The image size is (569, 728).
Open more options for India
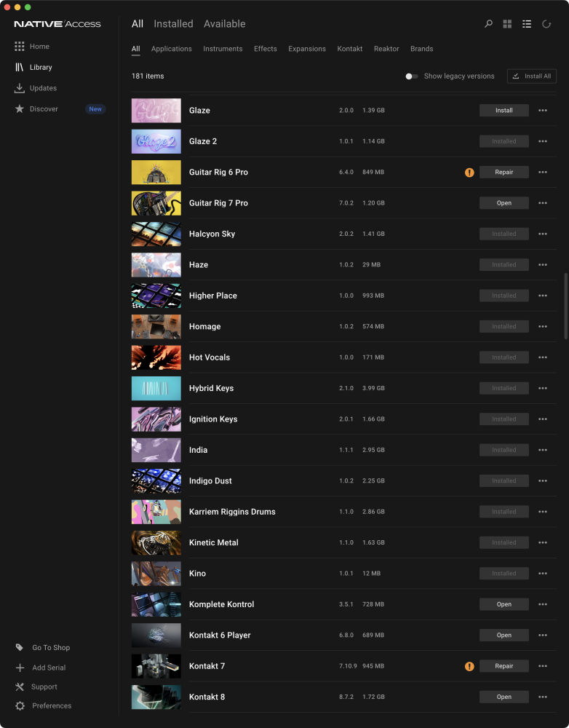point(543,450)
